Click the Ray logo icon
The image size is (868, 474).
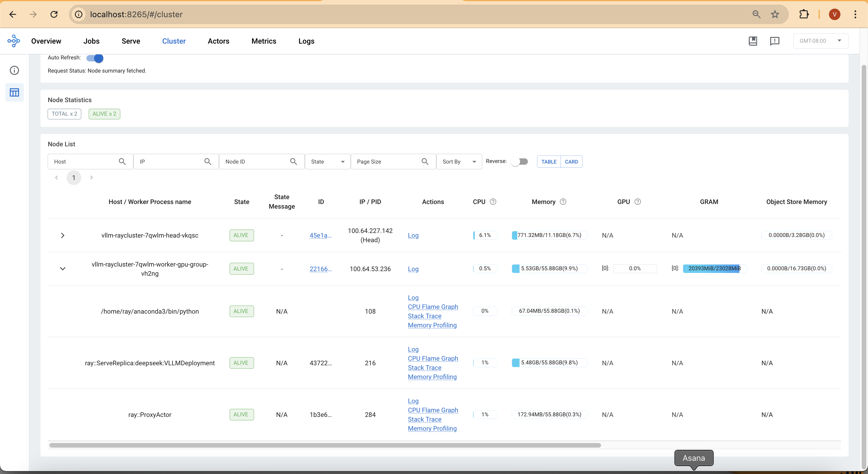(14, 41)
